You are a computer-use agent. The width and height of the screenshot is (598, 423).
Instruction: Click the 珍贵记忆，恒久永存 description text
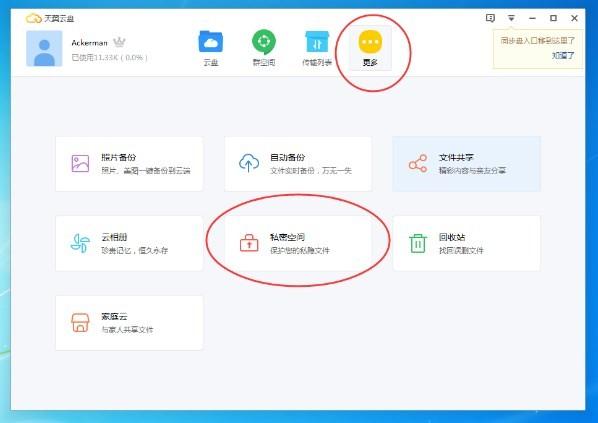click(134, 251)
